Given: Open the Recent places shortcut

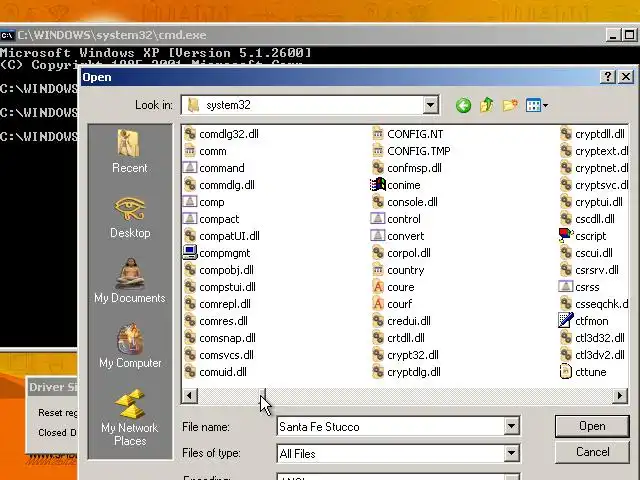Looking at the screenshot, I should [x=129, y=151].
